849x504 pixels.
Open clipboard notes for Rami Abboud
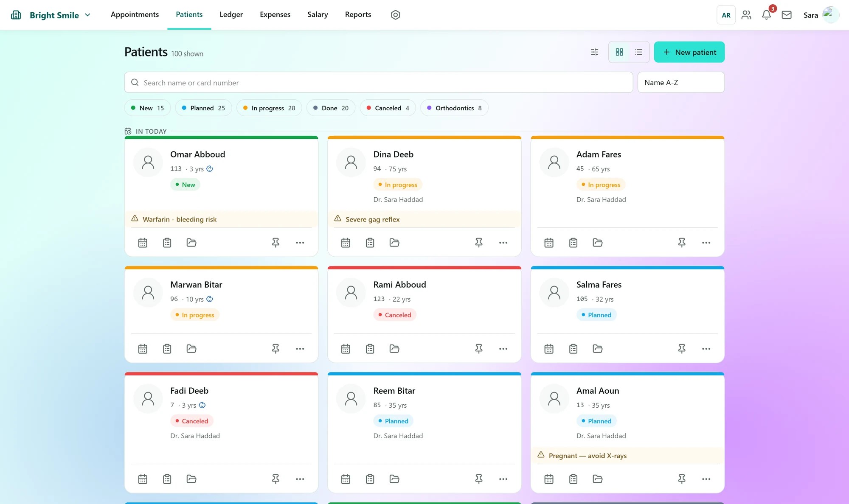[x=370, y=349]
